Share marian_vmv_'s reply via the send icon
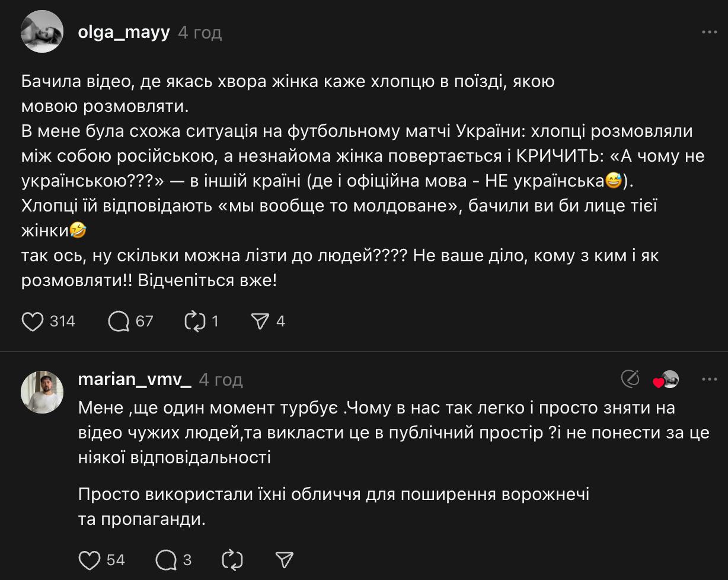The width and height of the screenshot is (728, 580). 285,559
